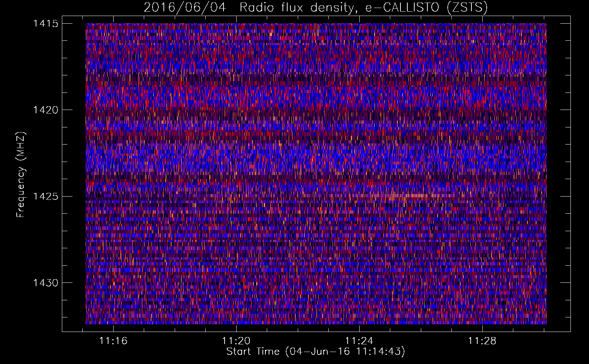Click the 11:24 time tick label
This screenshot has height=364, width=589.
click(x=359, y=341)
